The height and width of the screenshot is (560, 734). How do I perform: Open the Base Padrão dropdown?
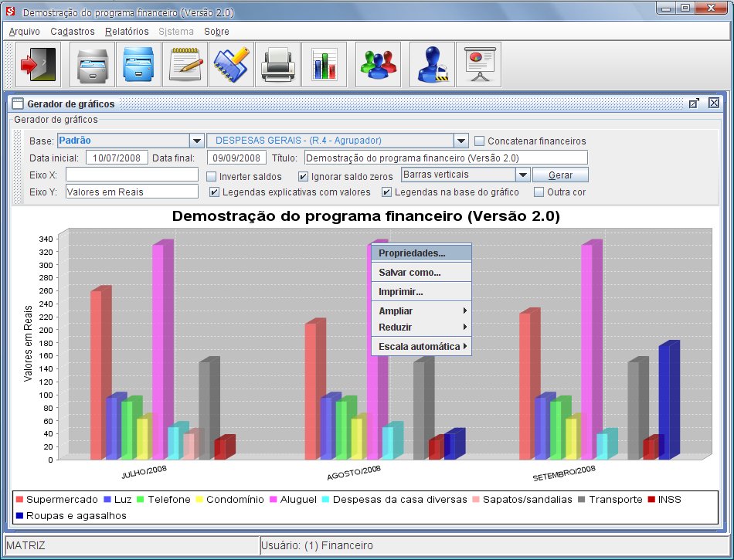tap(196, 141)
